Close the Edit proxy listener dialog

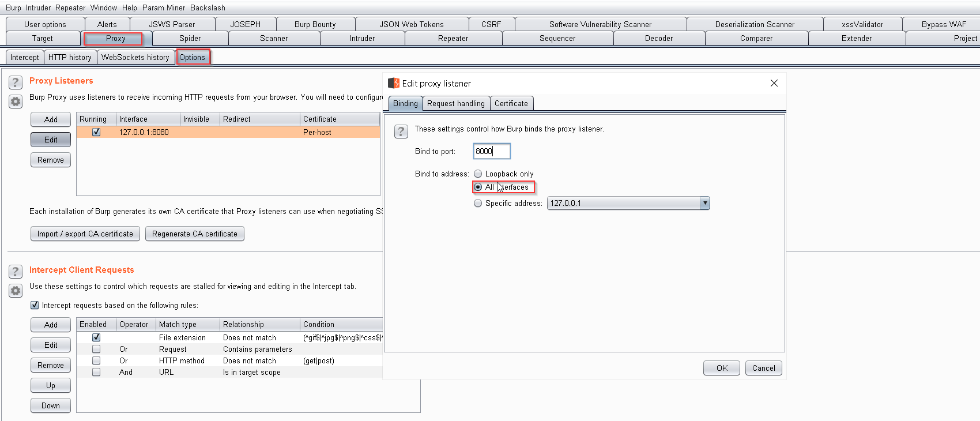pyautogui.click(x=774, y=83)
